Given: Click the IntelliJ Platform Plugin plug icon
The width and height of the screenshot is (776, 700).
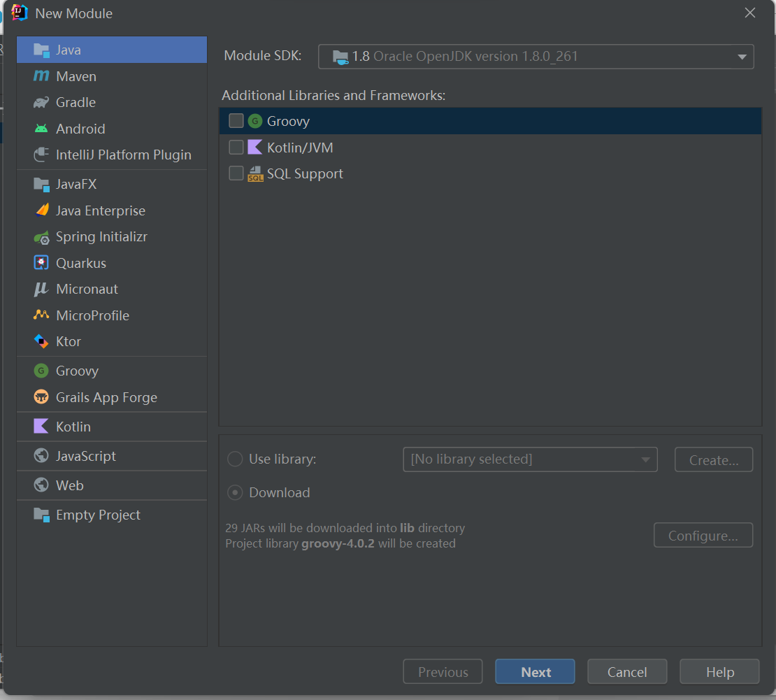Looking at the screenshot, I should coord(41,155).
